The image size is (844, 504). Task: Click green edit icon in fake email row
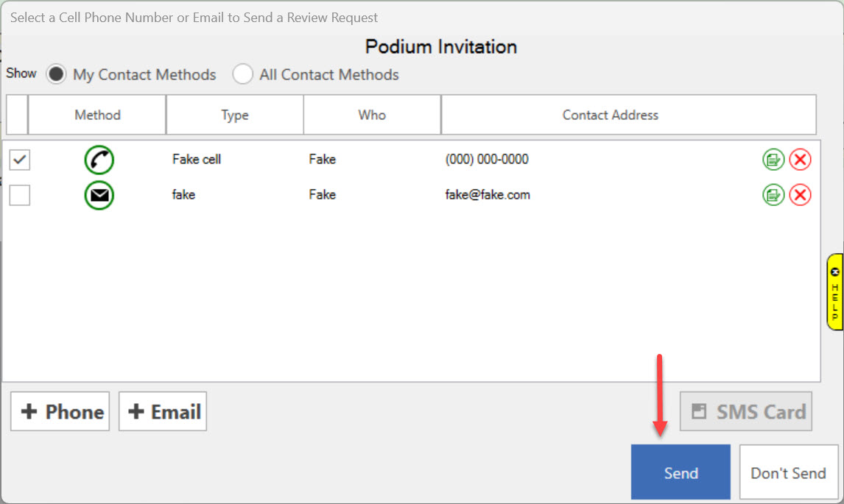point(773,195)
